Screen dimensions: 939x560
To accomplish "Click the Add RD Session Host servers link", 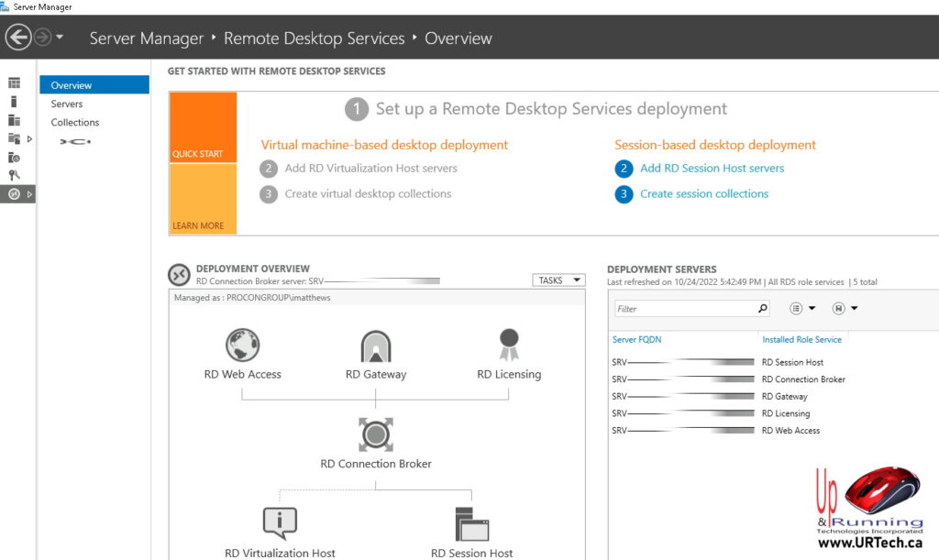I will coord(713,168).
